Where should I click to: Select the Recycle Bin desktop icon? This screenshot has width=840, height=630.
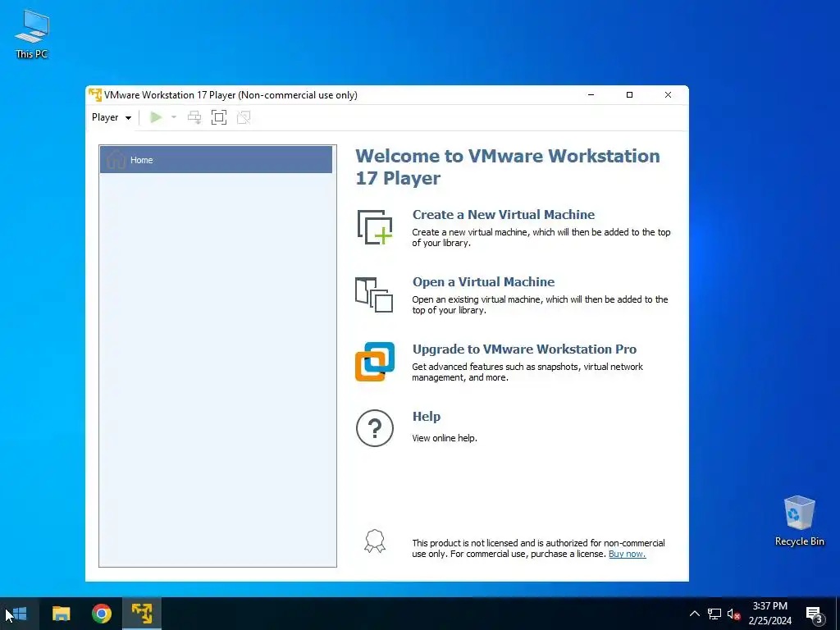(799, 521)
